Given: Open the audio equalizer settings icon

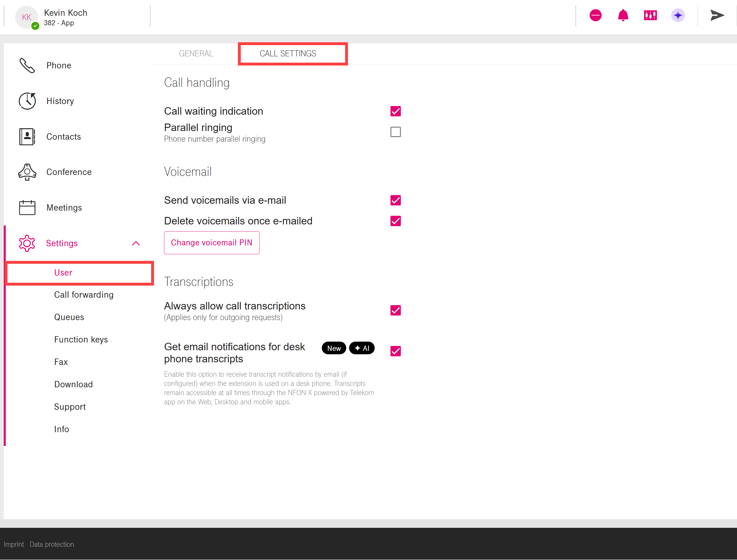Looking at the screenshot, I should point(650,15).
